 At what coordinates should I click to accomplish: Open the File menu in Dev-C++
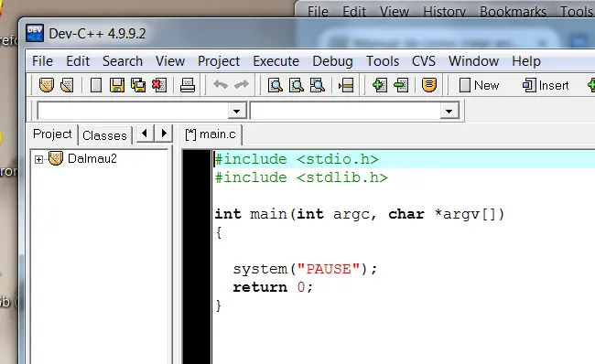pyautogui.click(x=42, y=61)
